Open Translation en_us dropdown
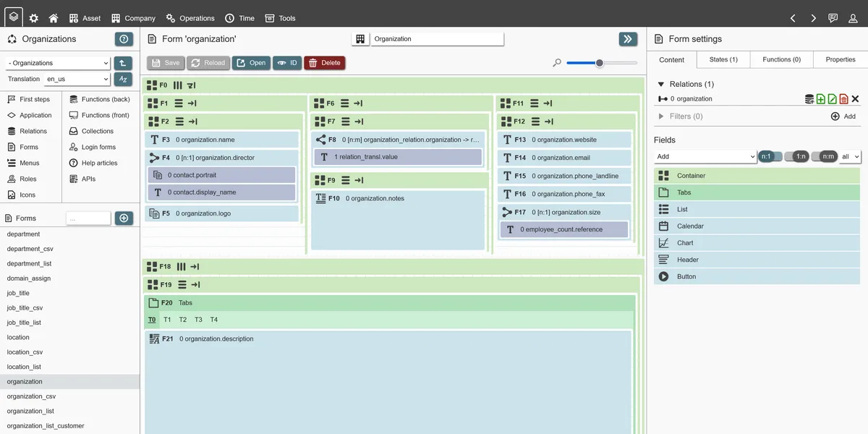This screenshot has width=868, height=434. [x=77, y=79]
